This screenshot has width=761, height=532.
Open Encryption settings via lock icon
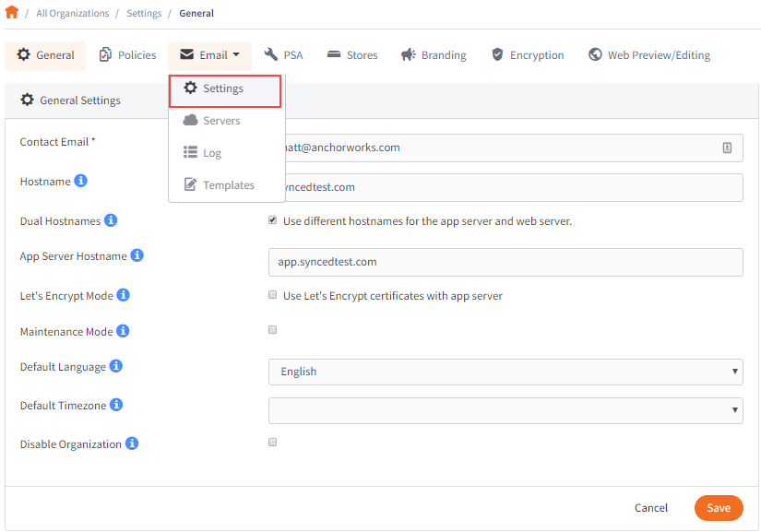coord(497,55)
